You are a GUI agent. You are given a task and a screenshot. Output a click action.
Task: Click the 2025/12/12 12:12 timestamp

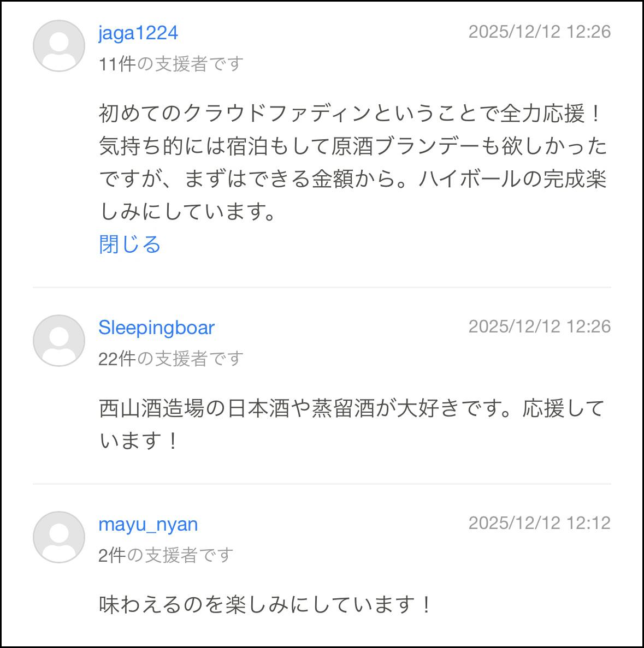(539, 523)
